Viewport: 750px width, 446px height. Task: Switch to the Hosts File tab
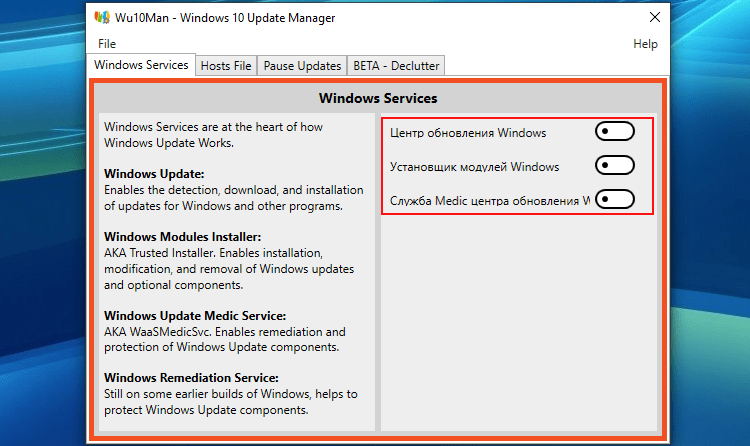pyautogui.click(x=226, y=66)
